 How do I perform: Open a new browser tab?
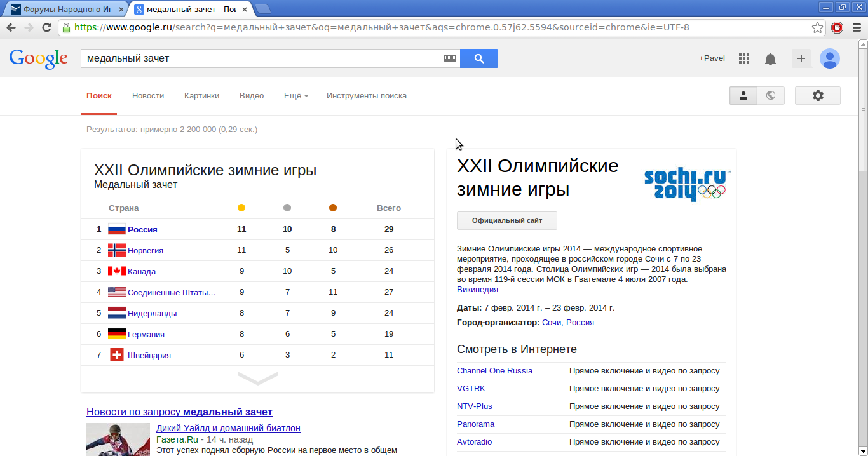pos(263,10)
